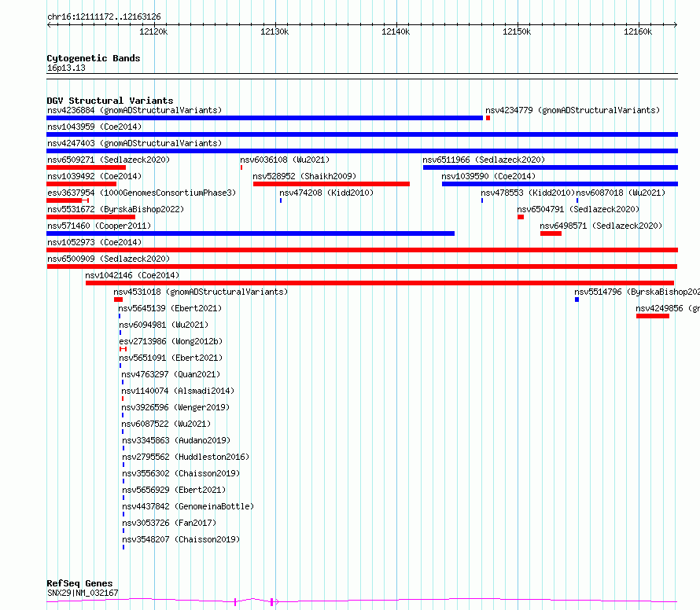This screenshot has width=700, height=610.
Task: Select nsv528952 (Shaikh2009) variant label
Action: [304, 176]
